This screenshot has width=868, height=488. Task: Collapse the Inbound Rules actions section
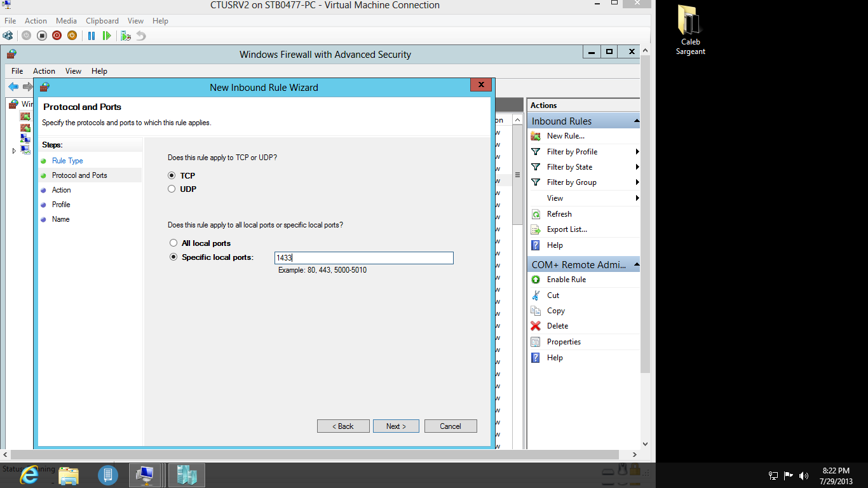(636, 121)
